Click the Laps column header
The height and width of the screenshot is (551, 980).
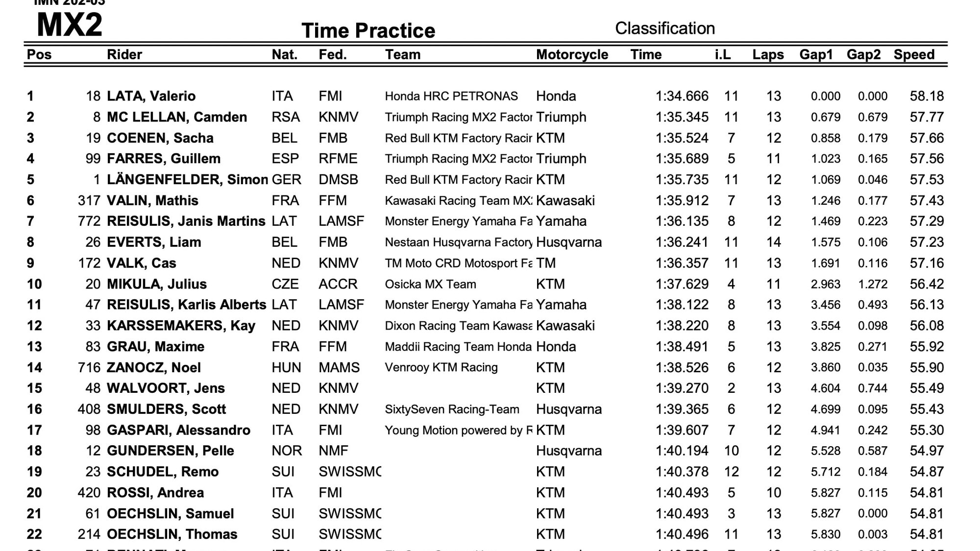[x=768, y=54]
